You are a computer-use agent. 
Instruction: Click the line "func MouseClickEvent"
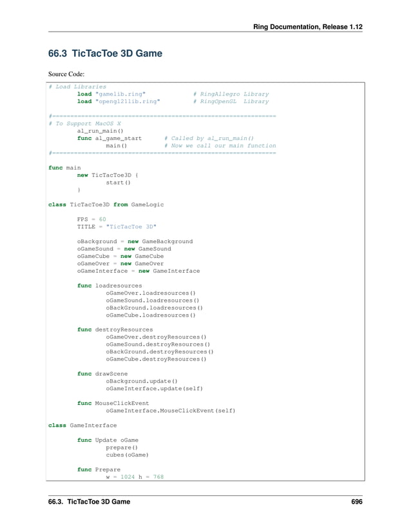click(x=113, y=404)
